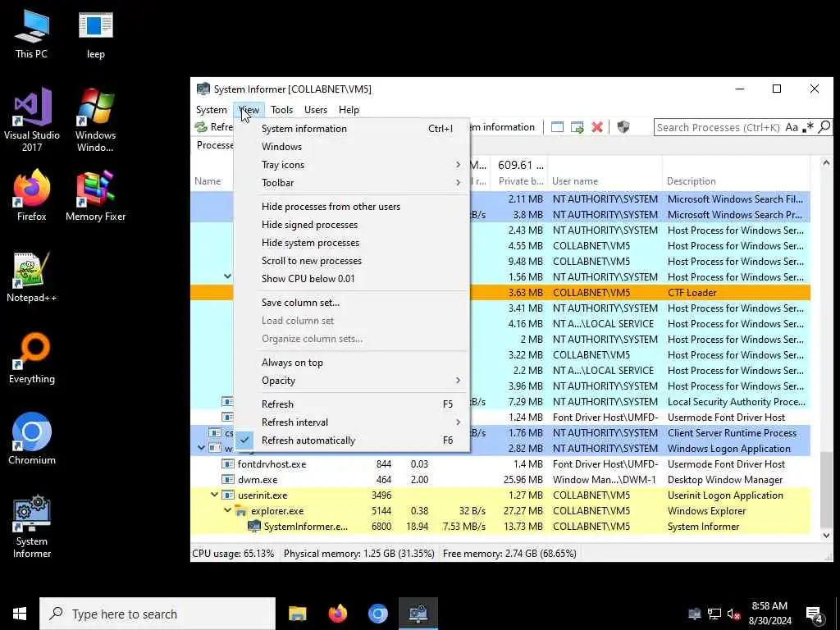Screen dimensions: 840x630
Task: Sort by Description column header
Action: coord(737,181)
